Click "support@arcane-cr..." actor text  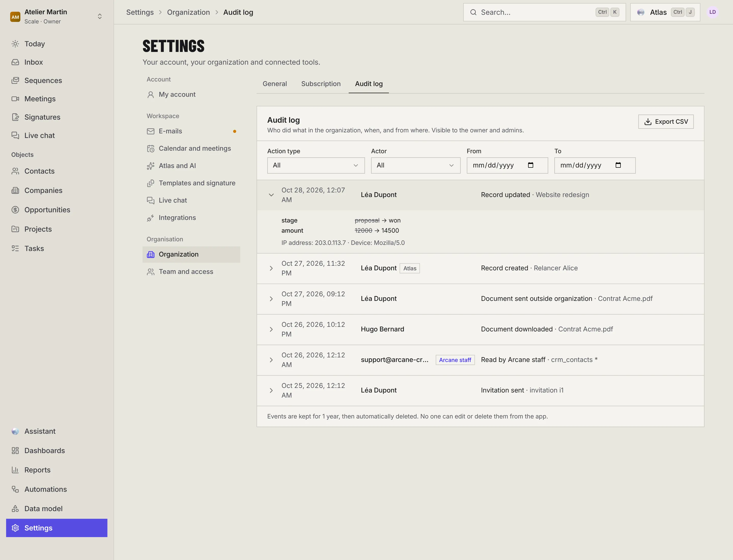click(x=394, y=360)
